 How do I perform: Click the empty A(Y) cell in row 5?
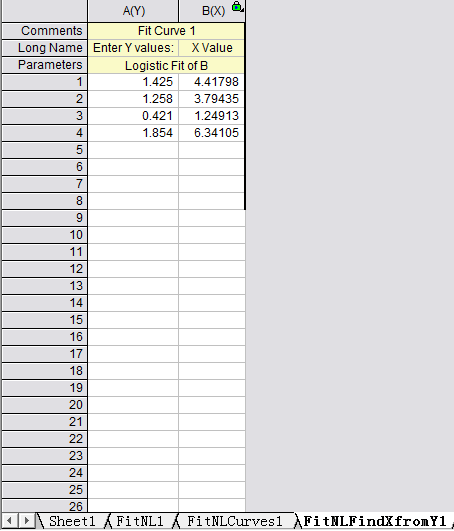click(x=133, y=150)
